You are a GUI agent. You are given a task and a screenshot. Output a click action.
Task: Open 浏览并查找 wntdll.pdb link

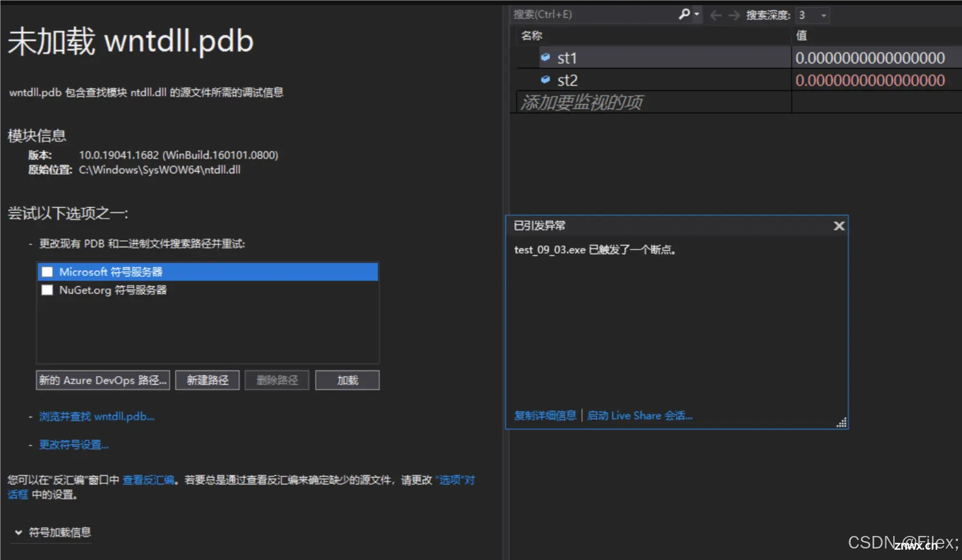pos(97,416)
